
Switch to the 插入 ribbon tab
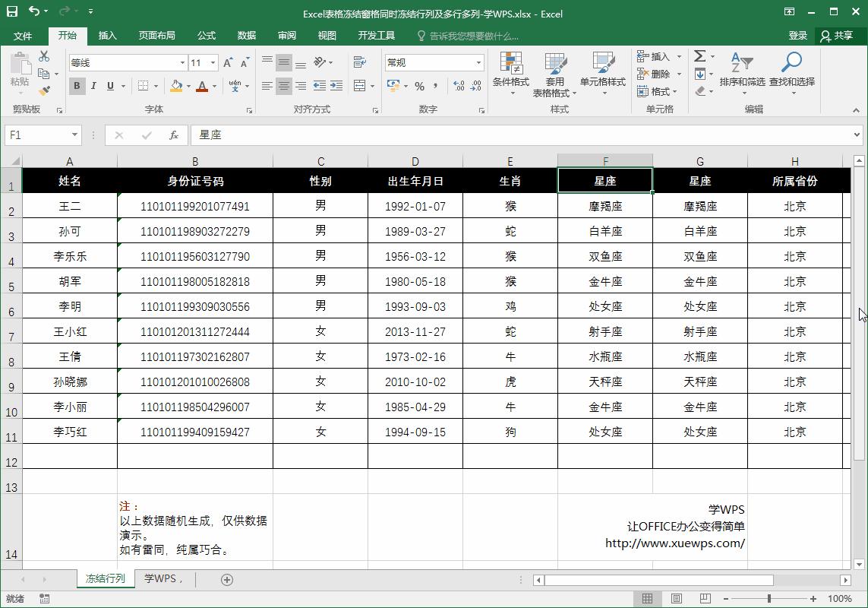pyautogui.click(x=111, y=35)
